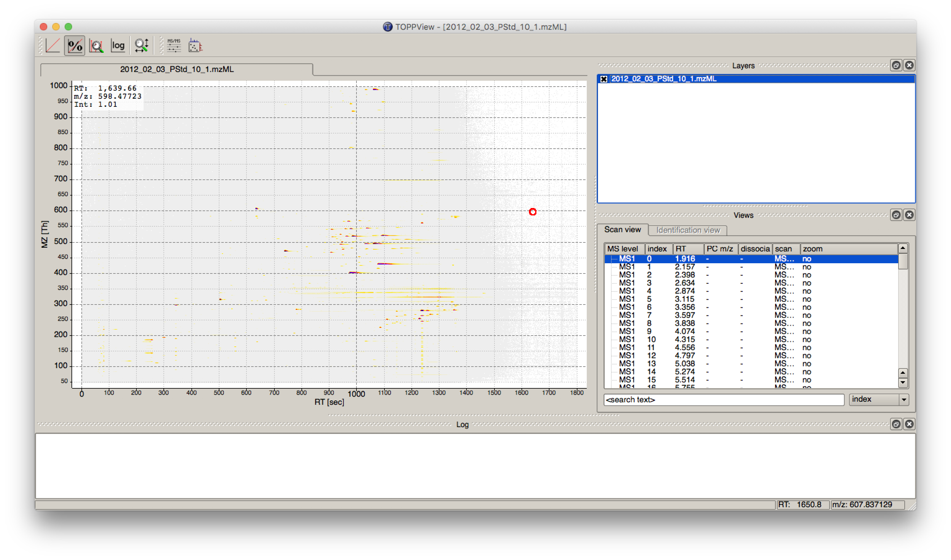Toggle the percentage intensity mode button
The width and height of the screenshot is (951, 560).
(74, 46)
